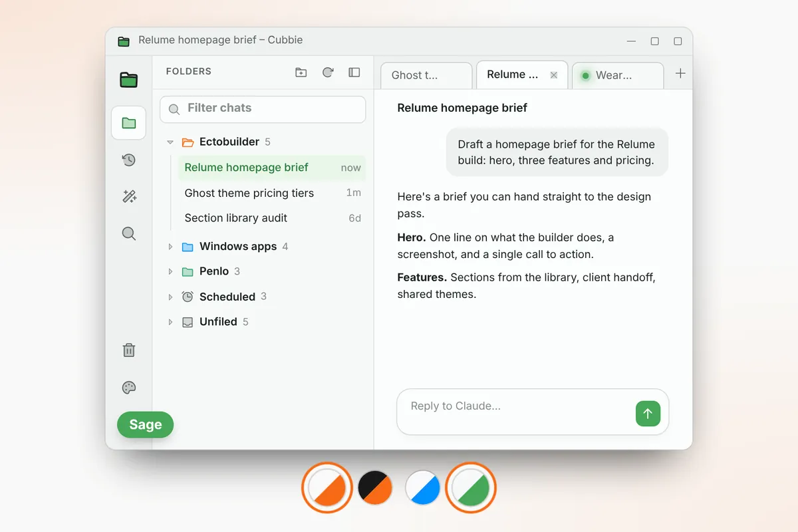Click the title bar Cubbie app icon
This screenshot has width=798, height=532.
pos(123,41)
